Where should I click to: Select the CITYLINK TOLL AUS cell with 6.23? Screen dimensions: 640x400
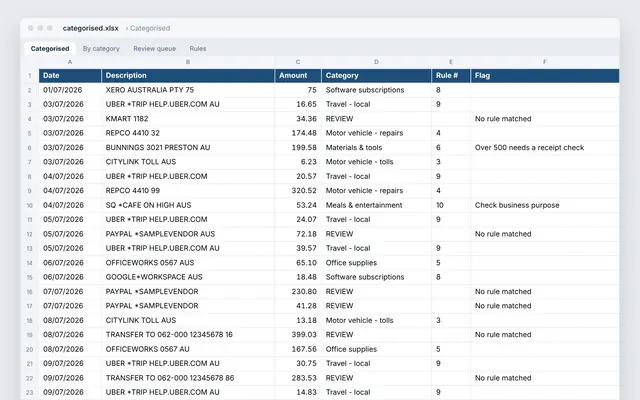(188, 162)
